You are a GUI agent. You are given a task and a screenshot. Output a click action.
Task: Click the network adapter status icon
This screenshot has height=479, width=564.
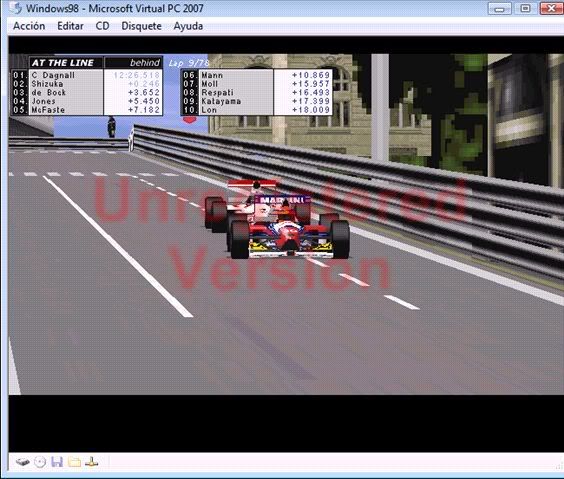(91, 462)
